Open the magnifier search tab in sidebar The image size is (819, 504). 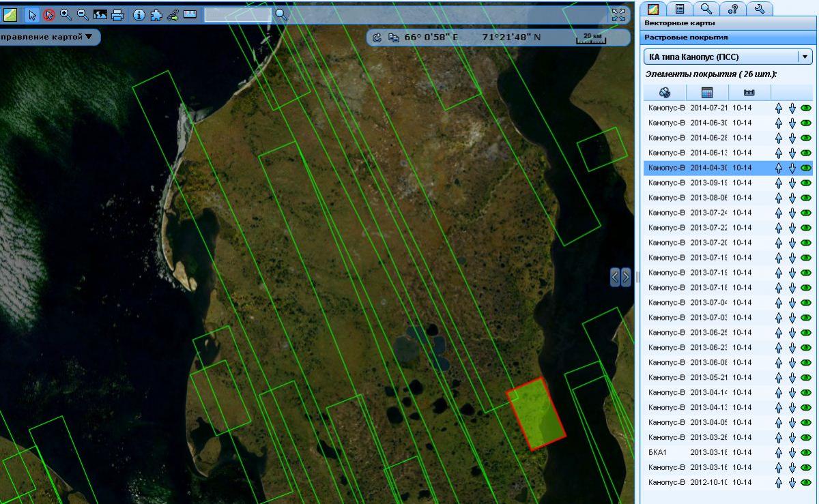[706, 8]
